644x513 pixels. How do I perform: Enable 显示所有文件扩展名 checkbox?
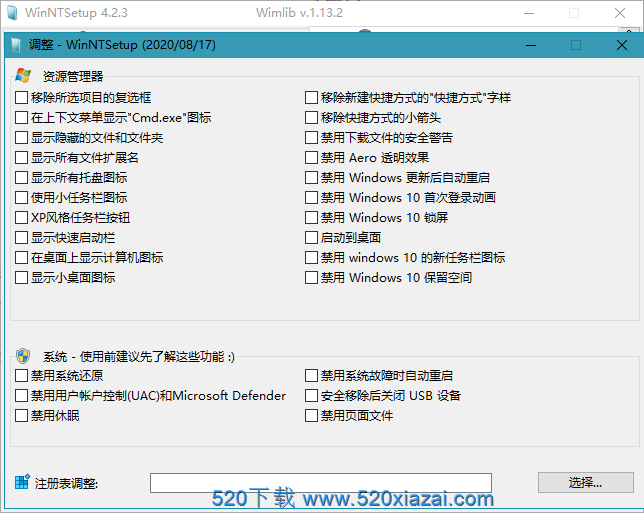point(21,158)
